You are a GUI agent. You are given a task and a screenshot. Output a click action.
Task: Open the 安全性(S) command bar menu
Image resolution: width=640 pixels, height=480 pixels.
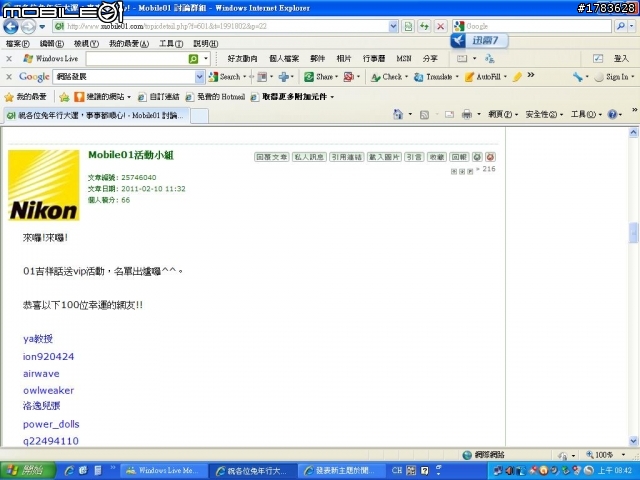544,115
